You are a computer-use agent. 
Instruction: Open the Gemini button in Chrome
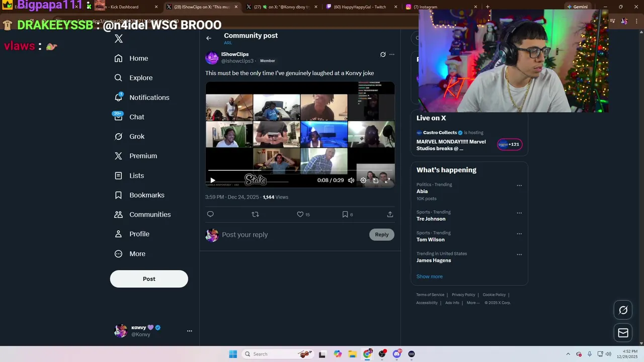tap(577, 7)
